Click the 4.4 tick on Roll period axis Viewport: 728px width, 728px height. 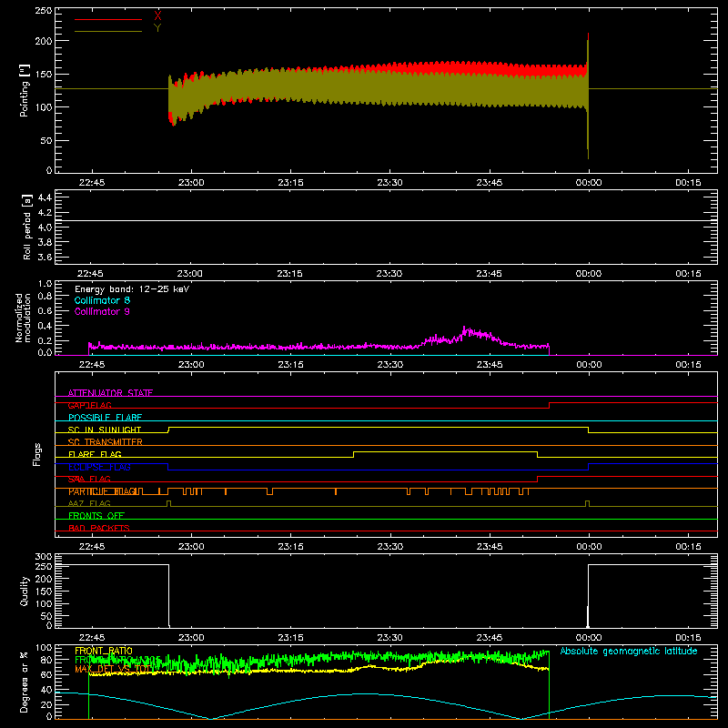[45, 197]
